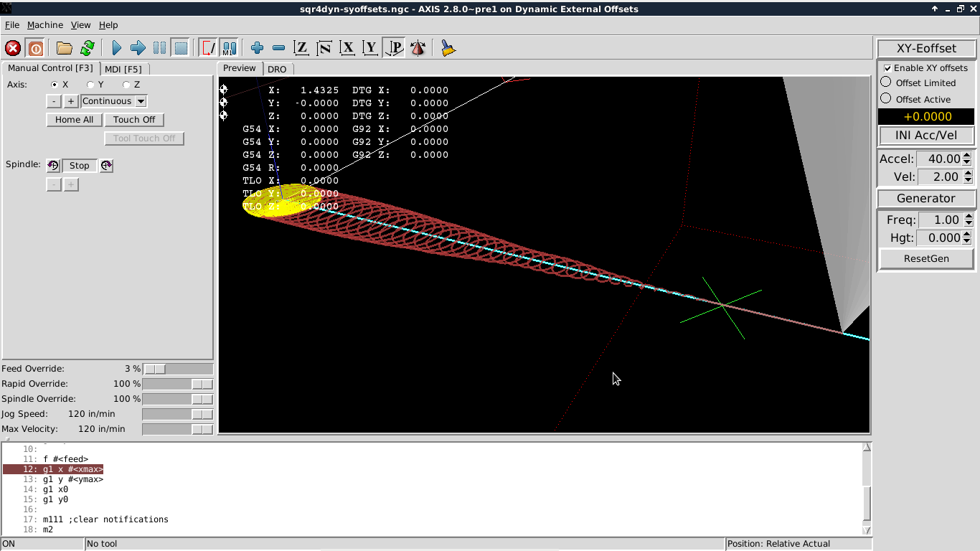Viewport: 980px width, 551px height.
Task: Decrease the Freq value with down arrow
Action: (x=968, y=223)
